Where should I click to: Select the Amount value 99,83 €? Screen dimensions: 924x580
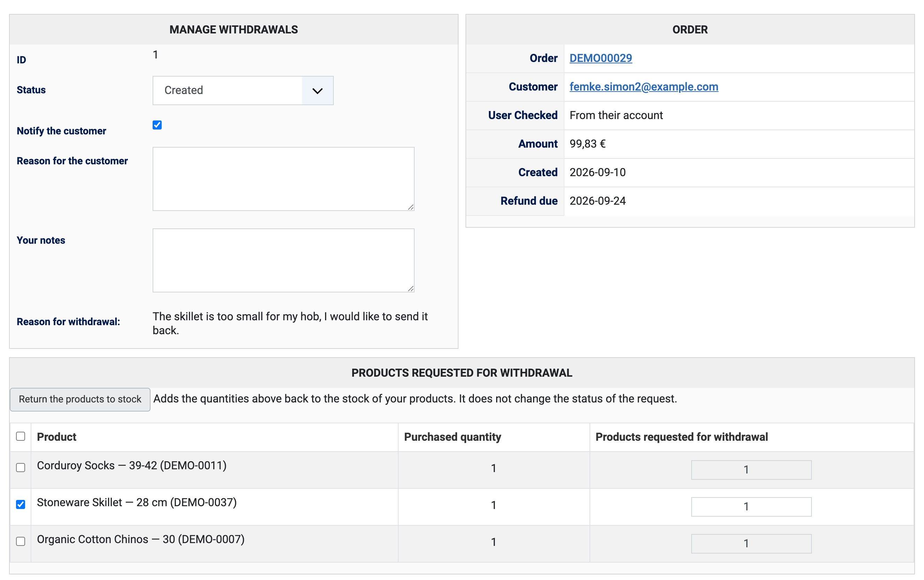[587, 144]
